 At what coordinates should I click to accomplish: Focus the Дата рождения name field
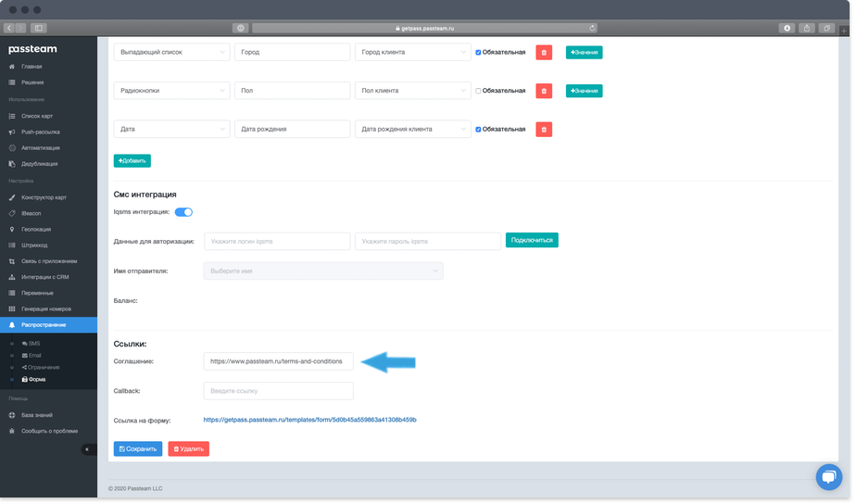pyautogui.click(x=293, y=130)
